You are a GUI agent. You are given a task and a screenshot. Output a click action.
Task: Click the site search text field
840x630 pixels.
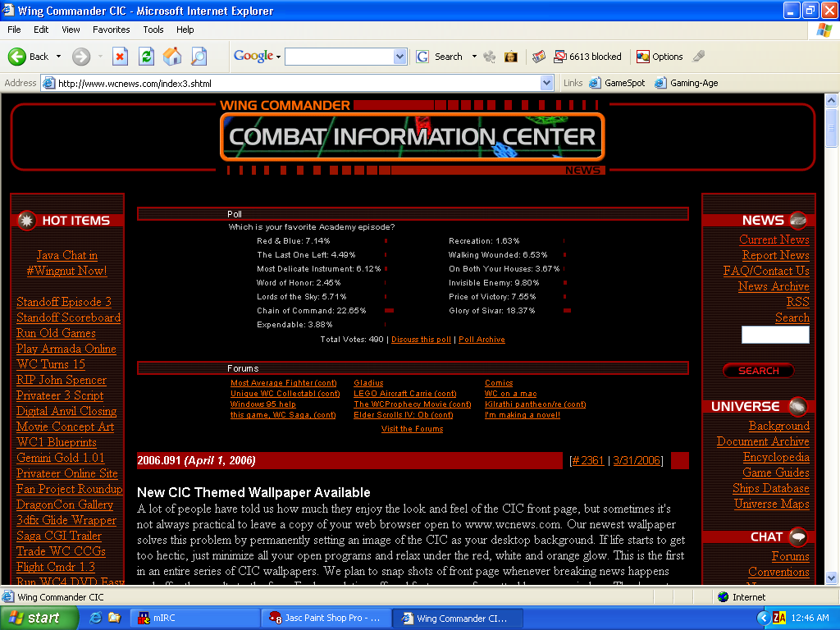pyautogui.click(x=774, y=335)
